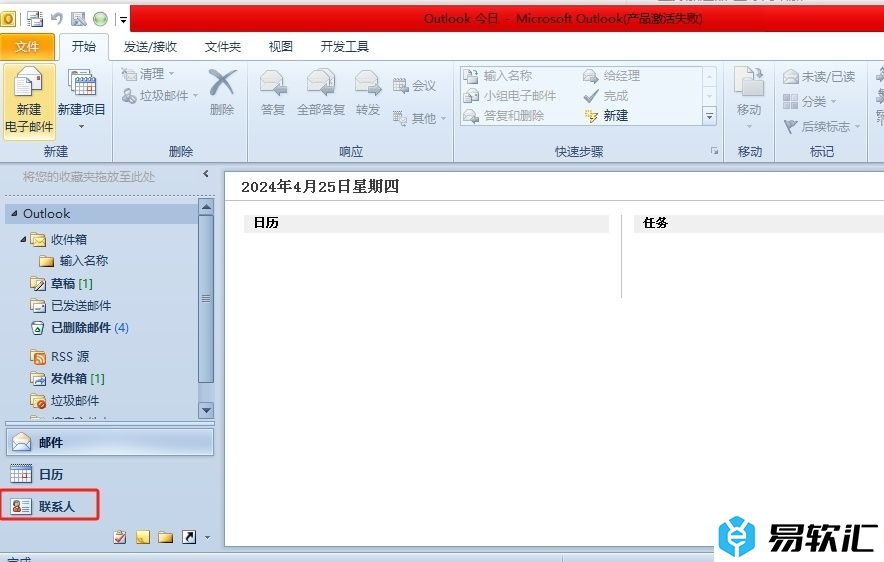This screenshot has width=884, height=562.
Task: Select the 新建 quick step
Action: (x=605, y=116)
